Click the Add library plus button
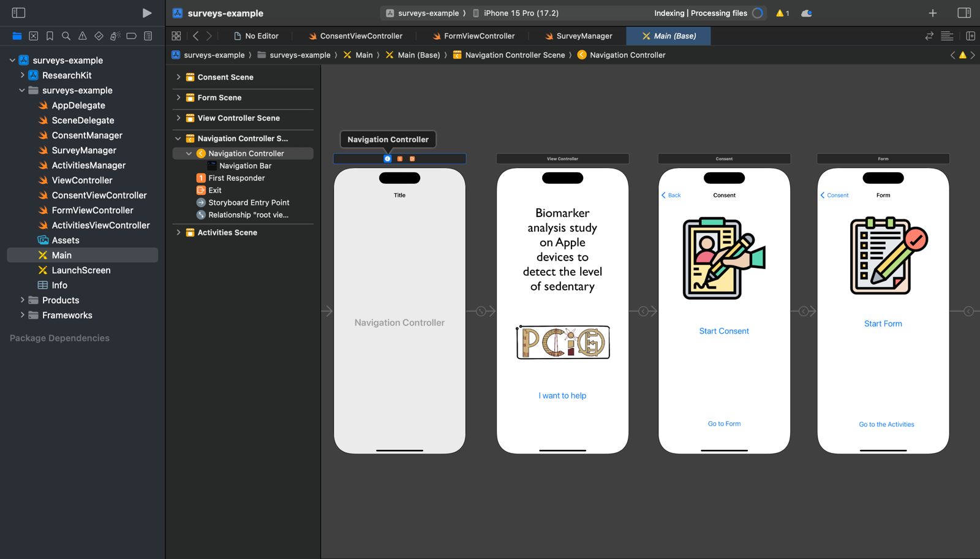This screenshot has height=559, width=980. (932, 13)
